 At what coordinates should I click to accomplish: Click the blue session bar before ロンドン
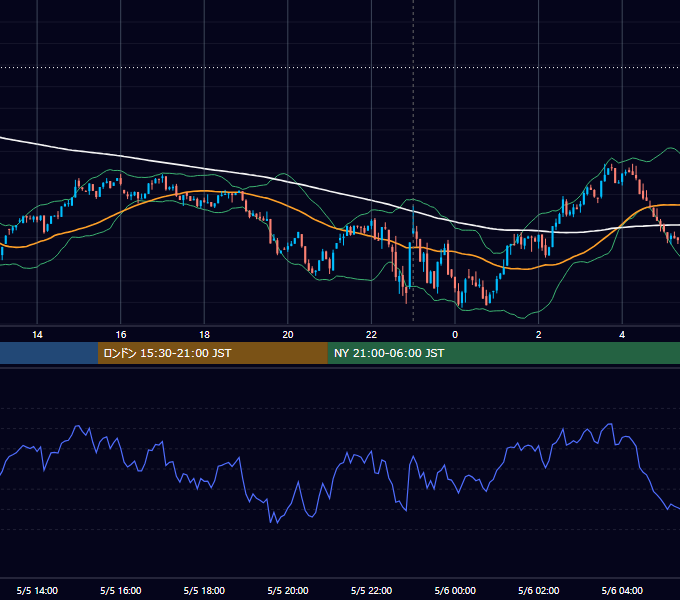tap(49, 353)
